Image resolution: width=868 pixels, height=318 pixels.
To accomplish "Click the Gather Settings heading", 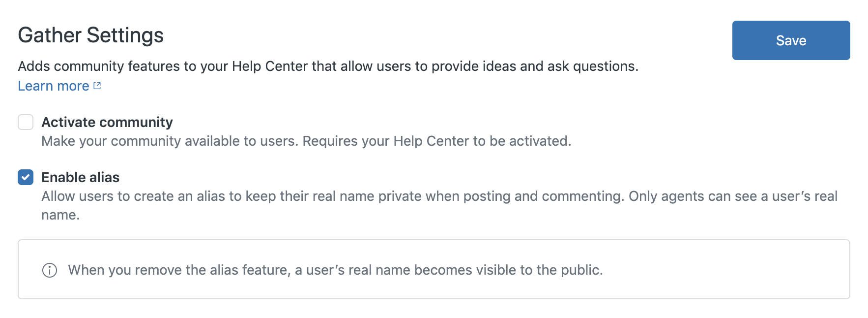I will (91, 35).
